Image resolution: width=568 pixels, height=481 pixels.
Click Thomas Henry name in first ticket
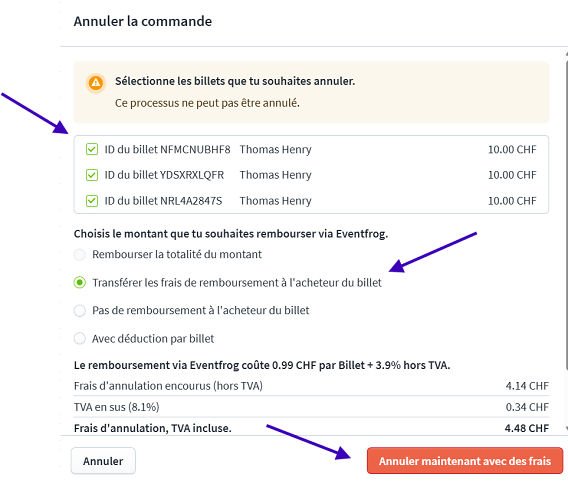click(x=275, y=149)
